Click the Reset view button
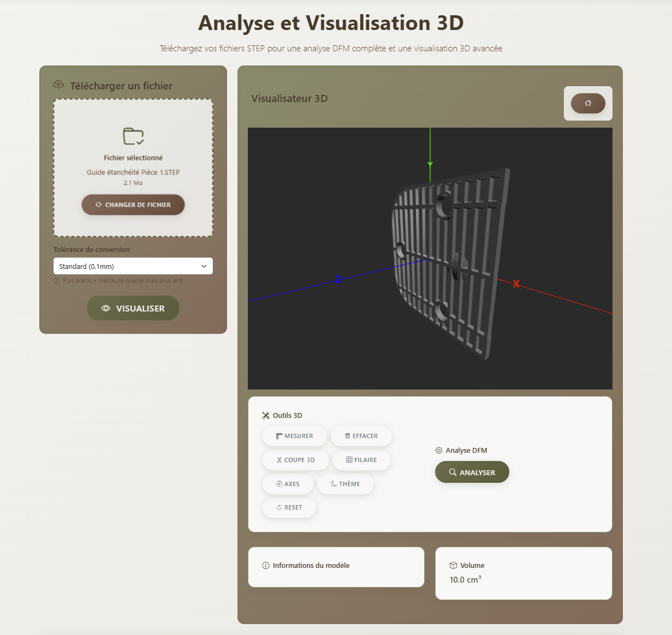This screenshot has height=635, width=672. tap(289, 507)
